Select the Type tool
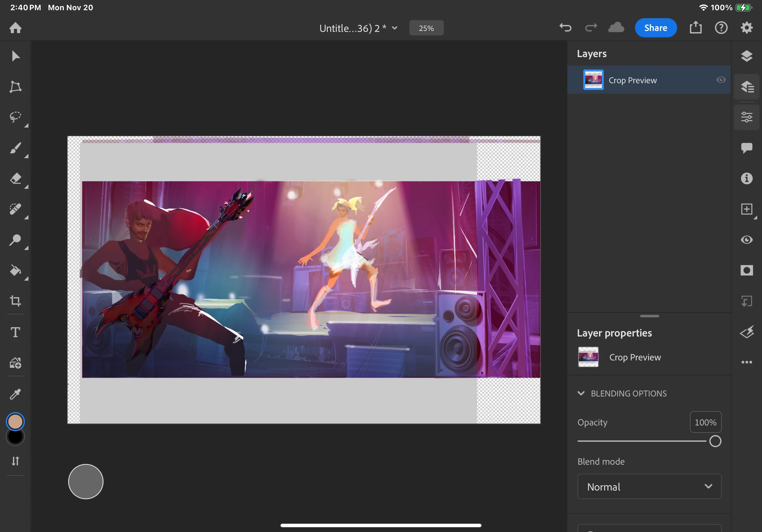The width and height of the screenshot is (762, 532). coord(15,332)
